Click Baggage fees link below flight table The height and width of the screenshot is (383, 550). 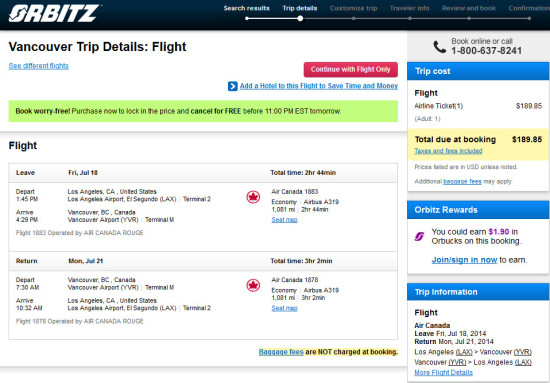(281, 352)
